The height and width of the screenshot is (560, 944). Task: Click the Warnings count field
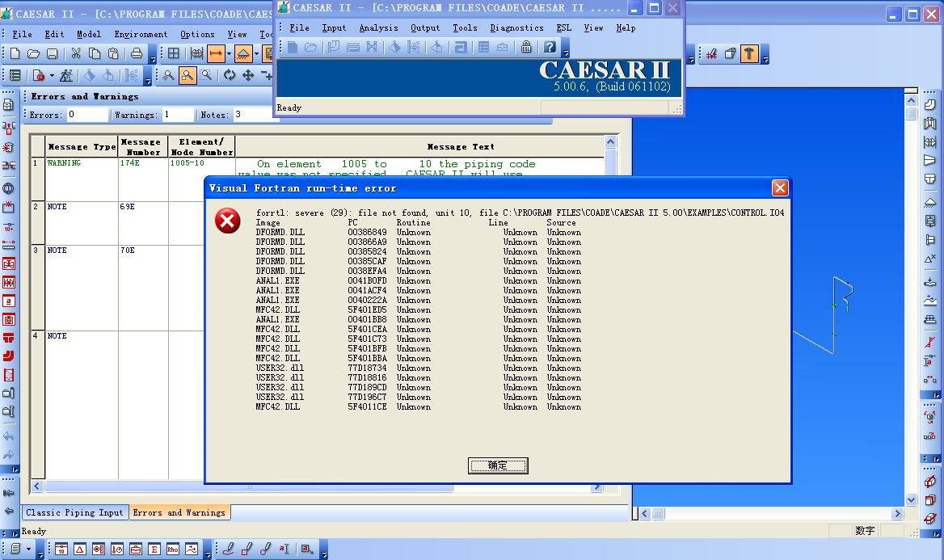pyautogui.click(x=178, y=115)
